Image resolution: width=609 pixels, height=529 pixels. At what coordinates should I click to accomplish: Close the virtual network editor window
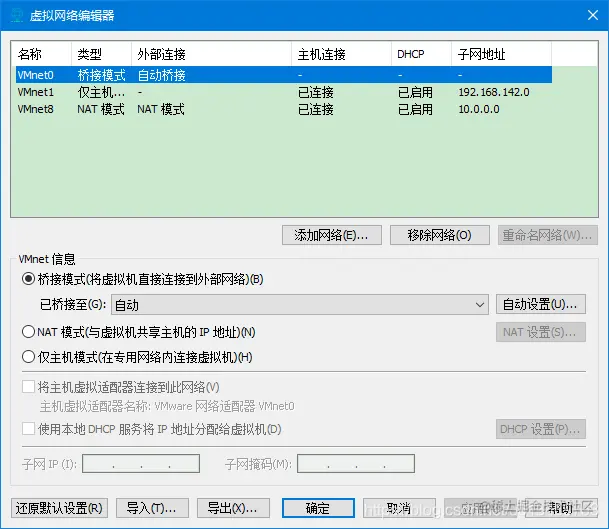coord(593,15)
